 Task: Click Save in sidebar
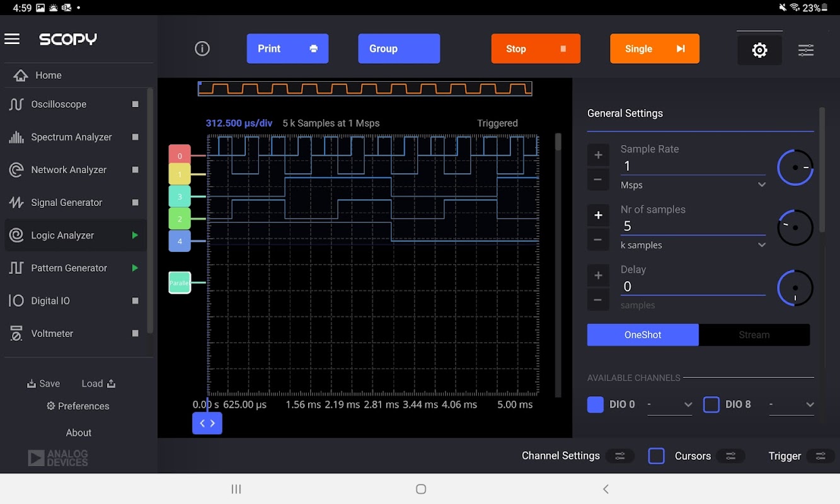point(43,384)
